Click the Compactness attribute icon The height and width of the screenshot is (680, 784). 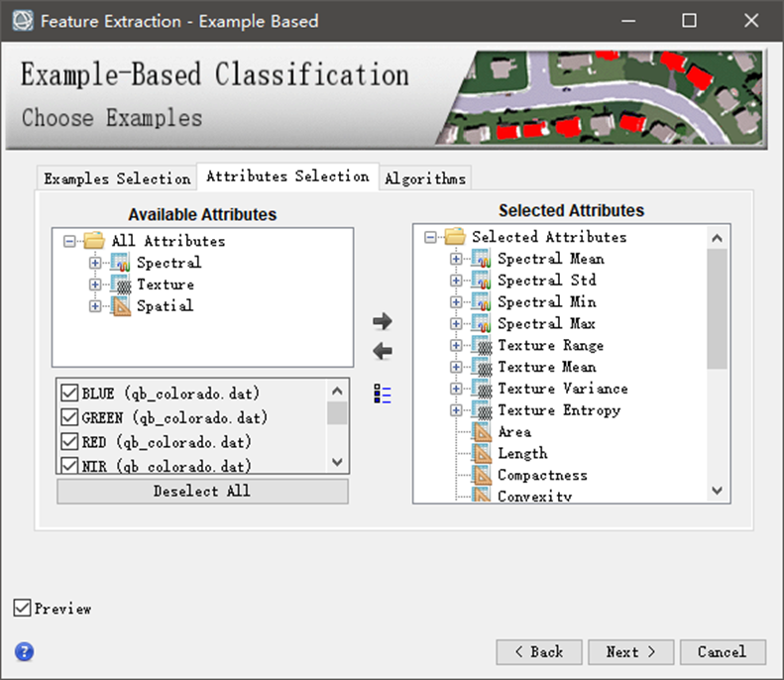coord(482,475)
